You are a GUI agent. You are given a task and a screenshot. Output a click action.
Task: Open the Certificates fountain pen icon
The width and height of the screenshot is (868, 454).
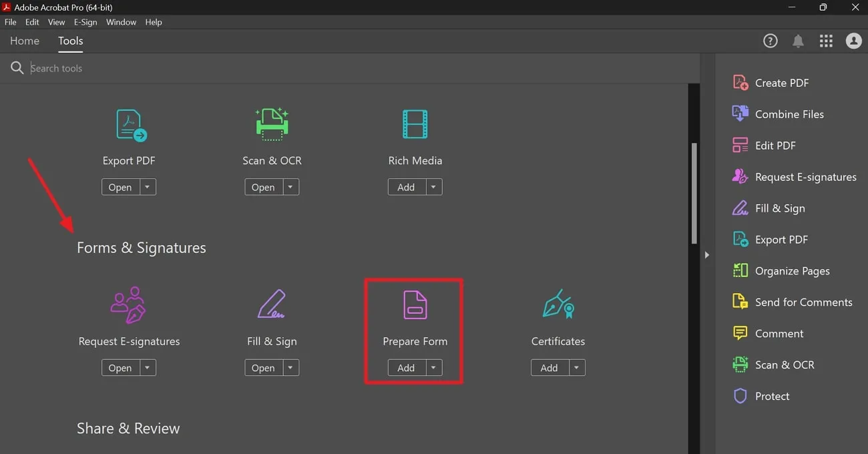point(558,304)
